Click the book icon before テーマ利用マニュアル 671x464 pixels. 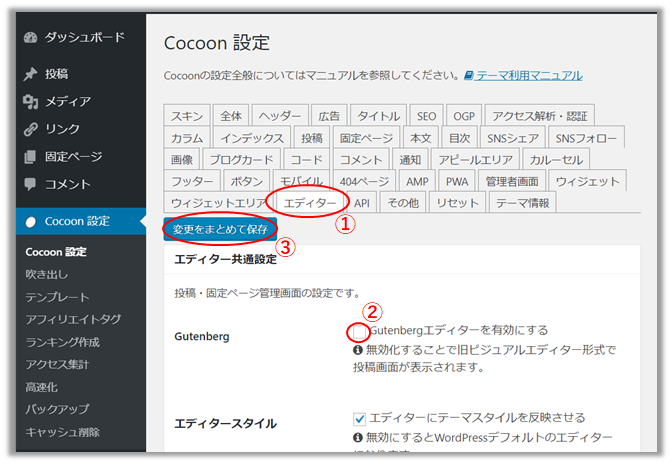(469, 76)
